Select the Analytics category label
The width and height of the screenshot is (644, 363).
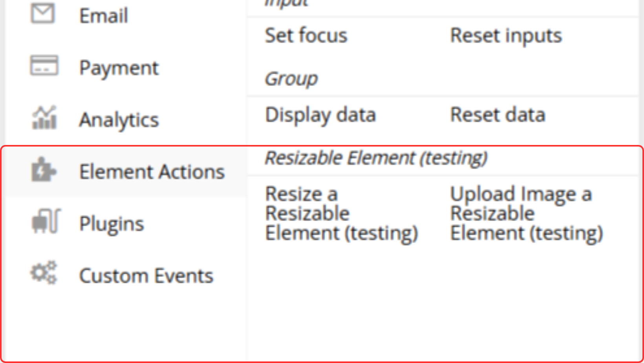[x=119, y=120]
